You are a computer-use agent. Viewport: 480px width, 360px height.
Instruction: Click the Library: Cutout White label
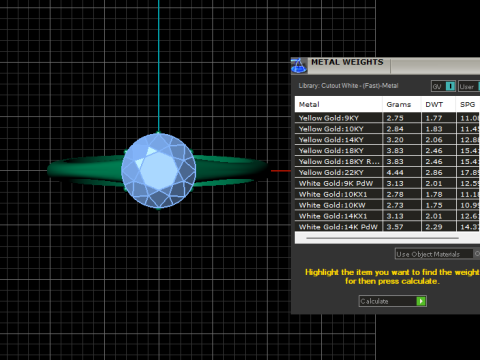(348, 86)
